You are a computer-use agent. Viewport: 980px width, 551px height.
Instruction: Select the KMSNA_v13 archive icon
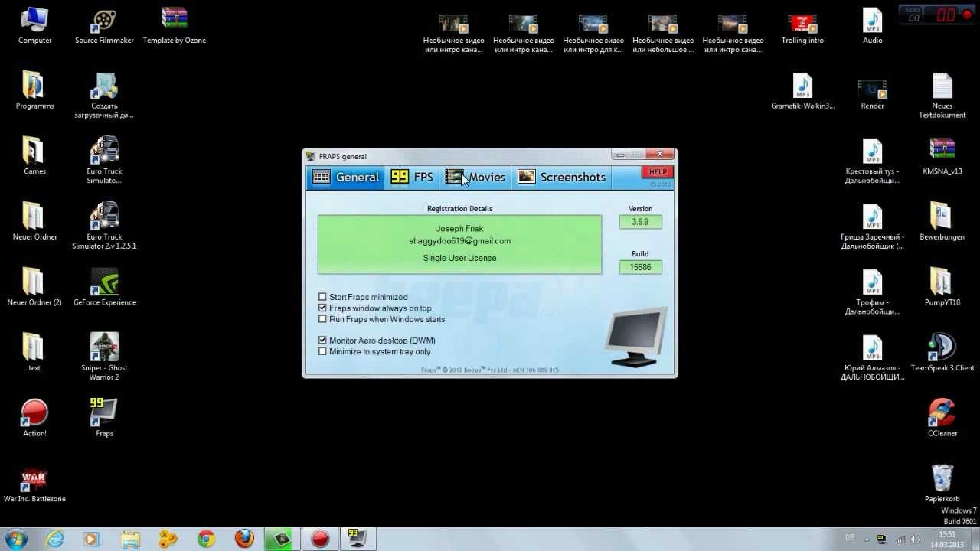point(942,157)
